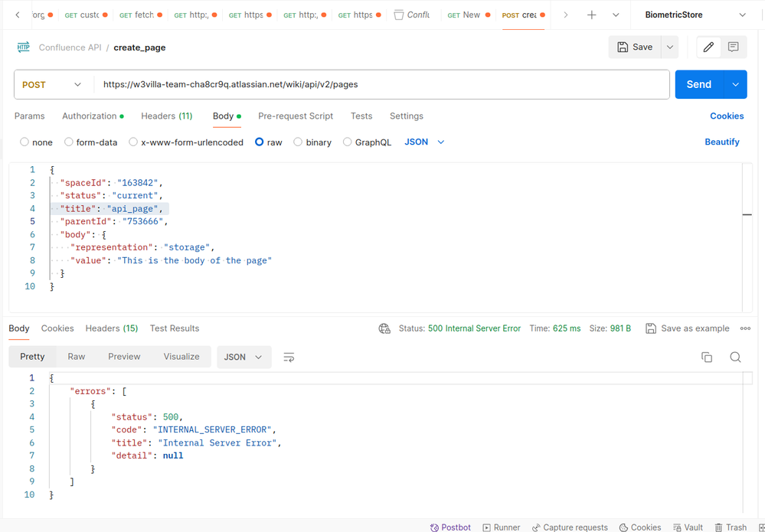Open the response Cookies tab
Image resolution: width=765 pixels, height=532 pixels.
point(57,328)
